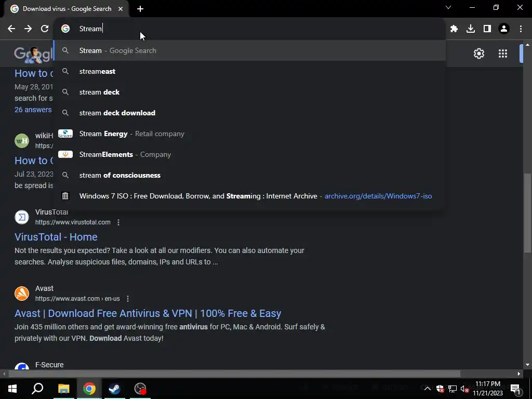The height and width of the screenshot is (399, 532).
Task: Open Windows 7 ISO Internet Archive suggestion
Action: 249,196
